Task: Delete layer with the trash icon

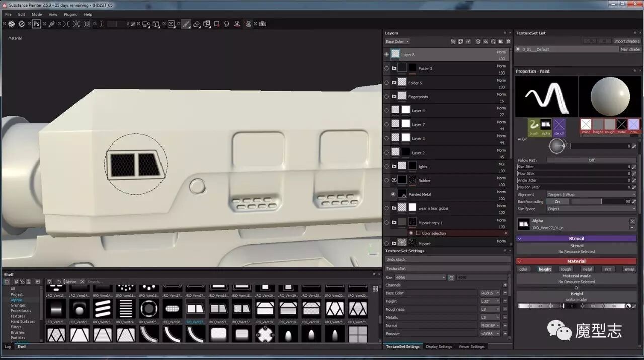Action: [508, 42]
